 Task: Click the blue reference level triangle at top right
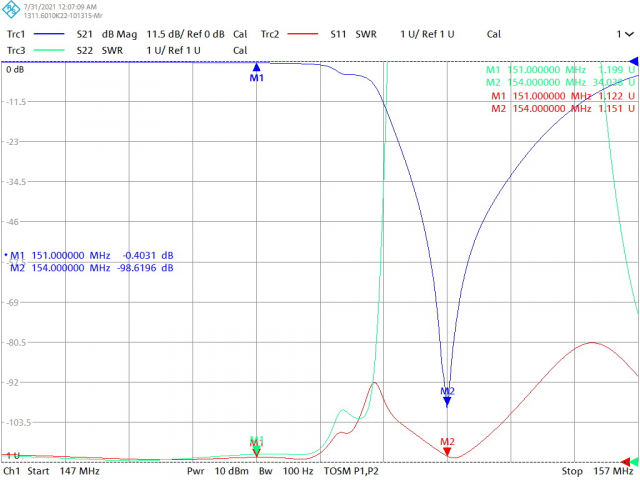tap(633, 62)
